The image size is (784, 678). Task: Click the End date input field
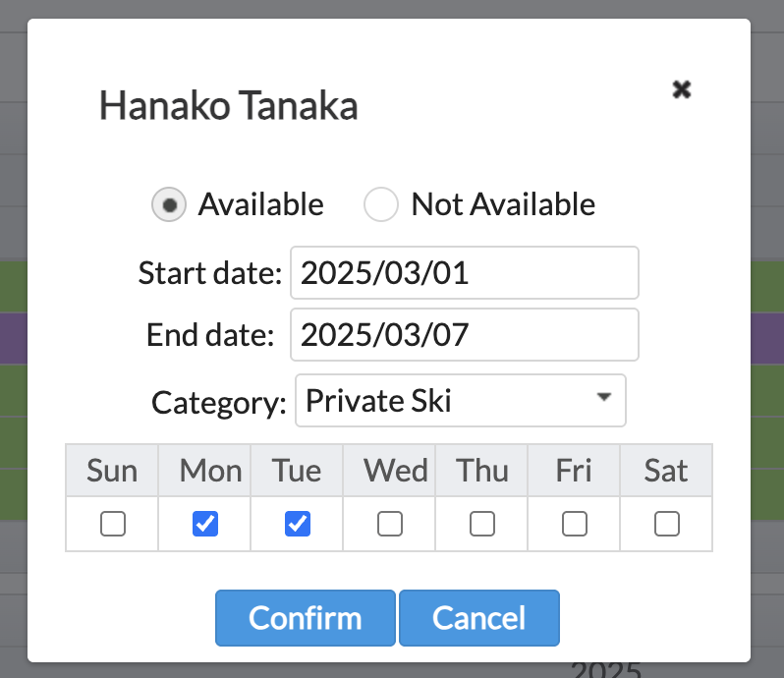464,335
